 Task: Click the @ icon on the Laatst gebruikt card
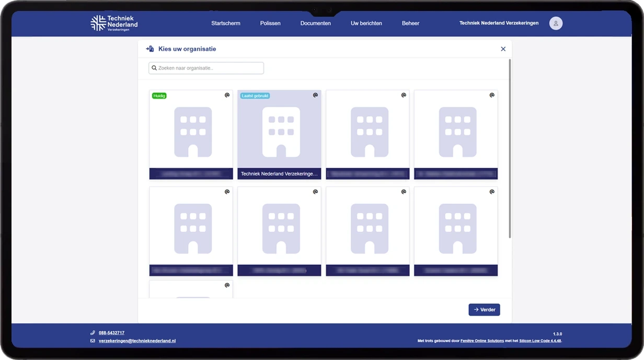coord(315,95)
